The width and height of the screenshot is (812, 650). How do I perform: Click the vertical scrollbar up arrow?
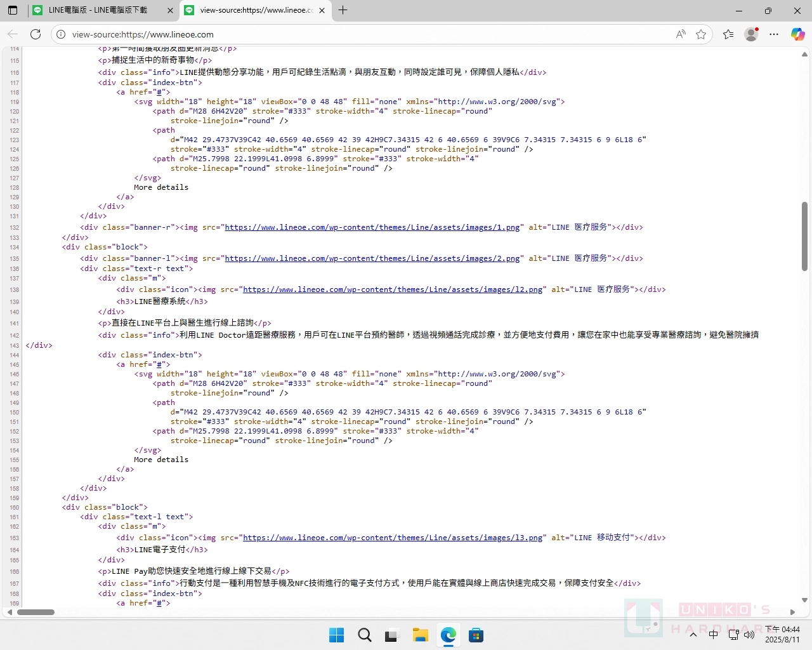point(804,55)
